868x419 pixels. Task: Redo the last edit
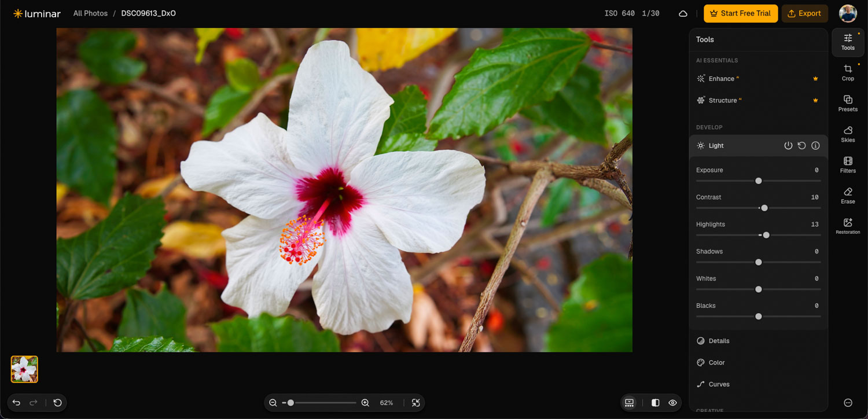pos(34,403)
